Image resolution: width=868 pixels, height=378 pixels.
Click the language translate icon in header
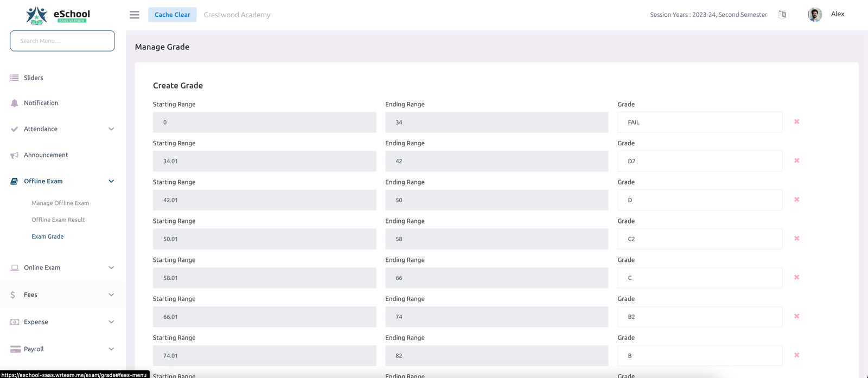(782, 15)
